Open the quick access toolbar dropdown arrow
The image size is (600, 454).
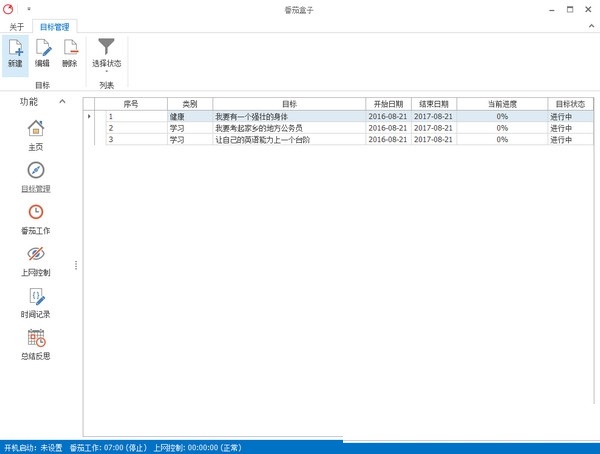(x=29, y=9)
